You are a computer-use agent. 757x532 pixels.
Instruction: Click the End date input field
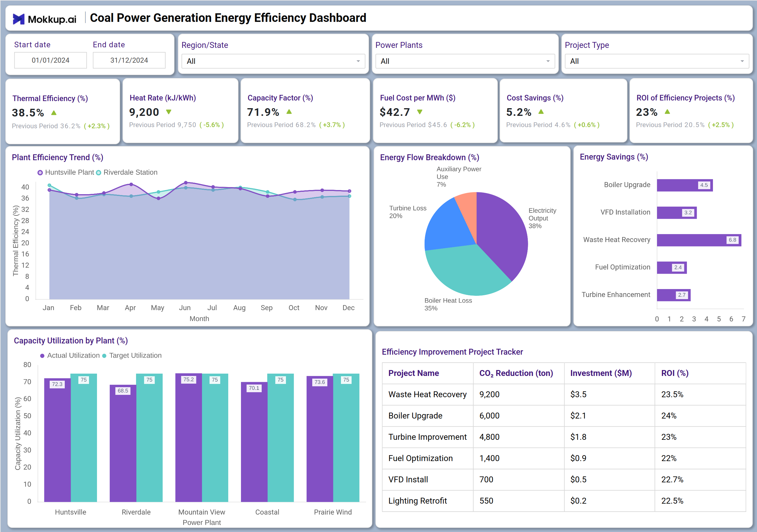129,60
